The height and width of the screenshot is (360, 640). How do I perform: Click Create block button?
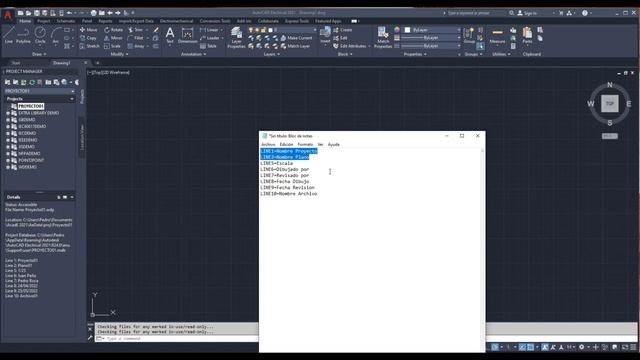click(342, 30)
